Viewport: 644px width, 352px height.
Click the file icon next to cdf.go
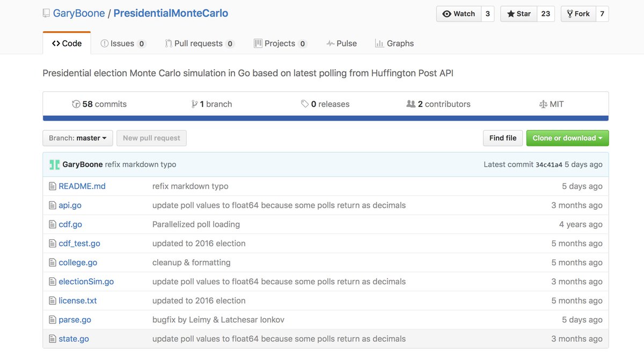[x=53, y=224]
